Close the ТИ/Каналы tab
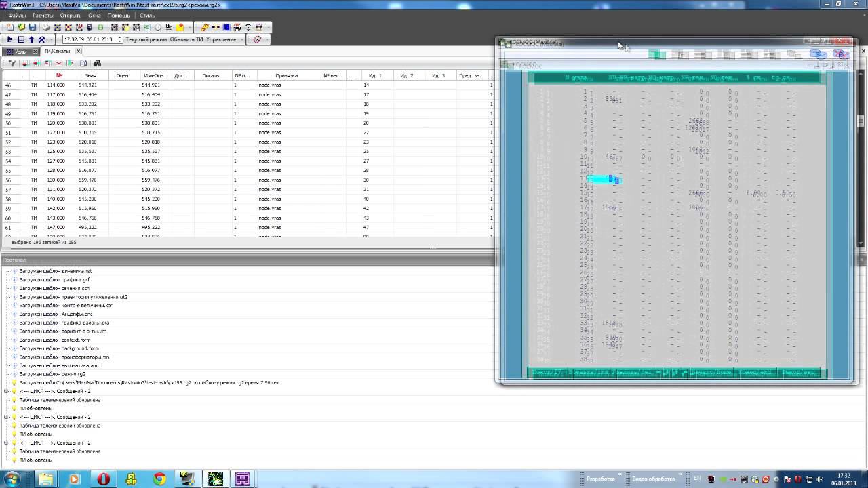Image resolution: width=868 pixels, height=488 pixels. pos(78,52)
